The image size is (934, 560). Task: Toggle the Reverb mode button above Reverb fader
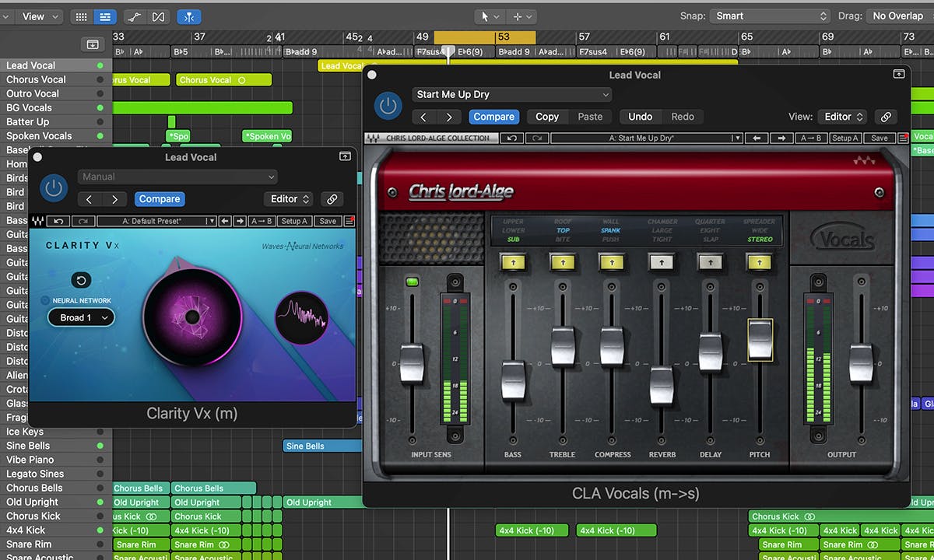(x=661, y=263)
